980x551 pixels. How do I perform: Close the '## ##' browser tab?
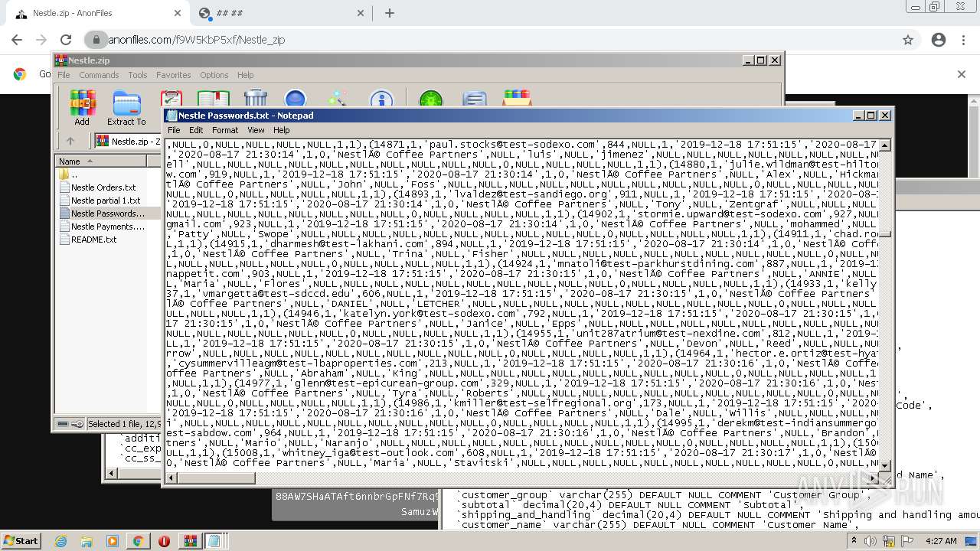click(361, 13)
